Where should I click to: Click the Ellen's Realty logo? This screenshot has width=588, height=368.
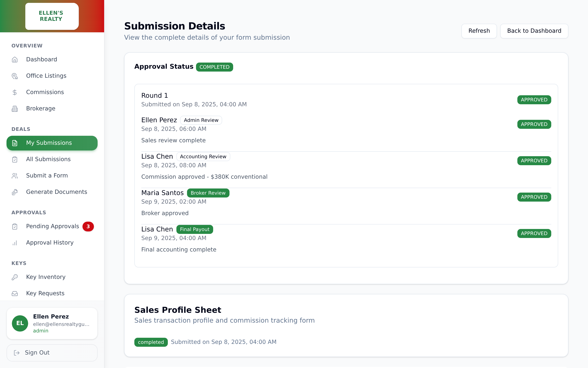click(52, 16)
